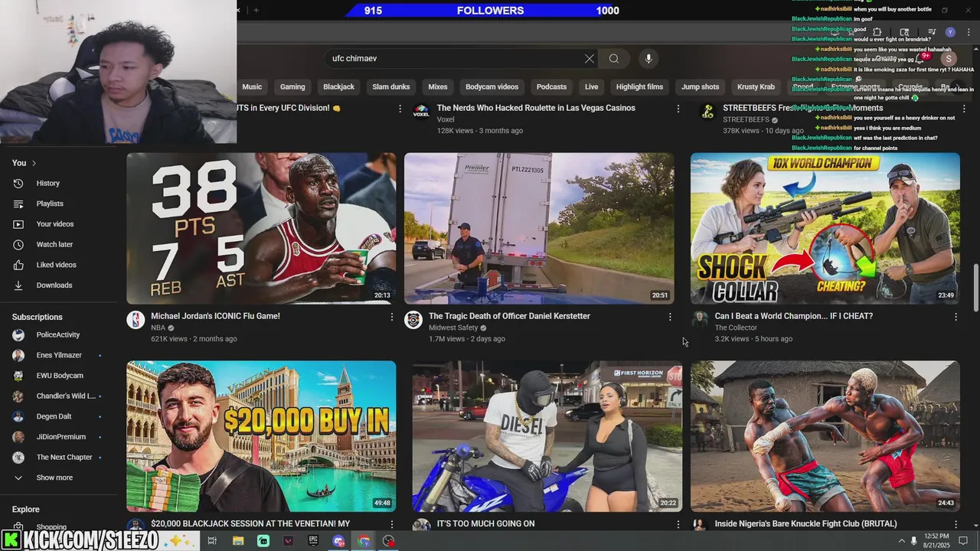Select the Gaming filter chip

292,86
